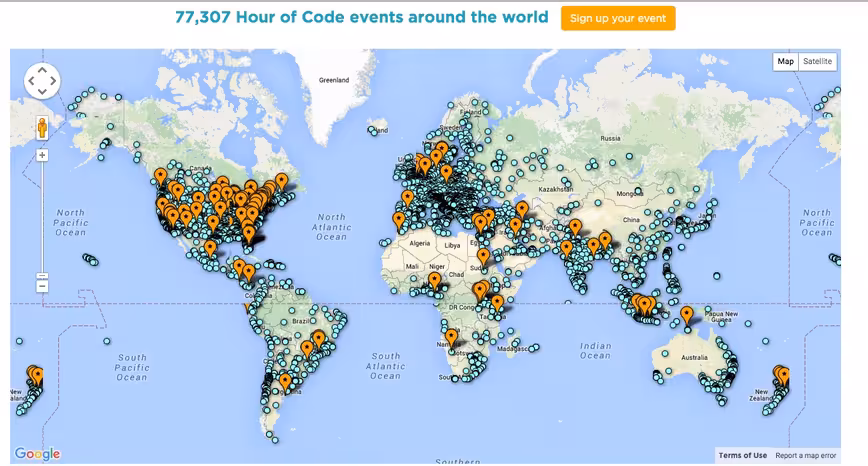Click the zoom slider handle above the minus button
Image resolution: width=868 pixels, height=466 pixels.
42,276
